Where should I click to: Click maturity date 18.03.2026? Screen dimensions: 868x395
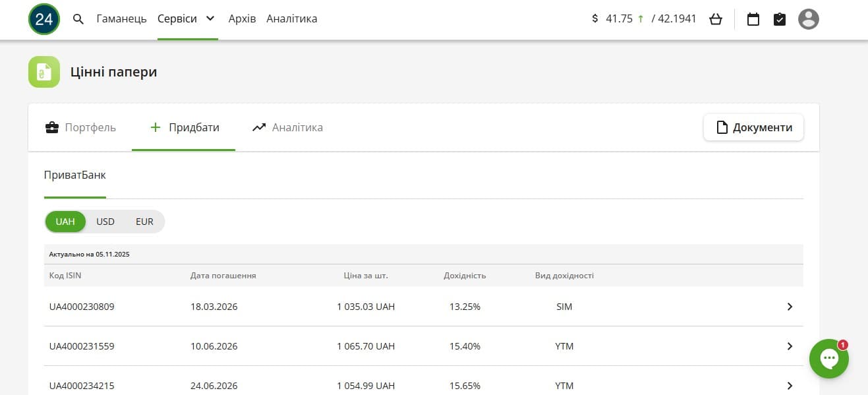(214, 307)
